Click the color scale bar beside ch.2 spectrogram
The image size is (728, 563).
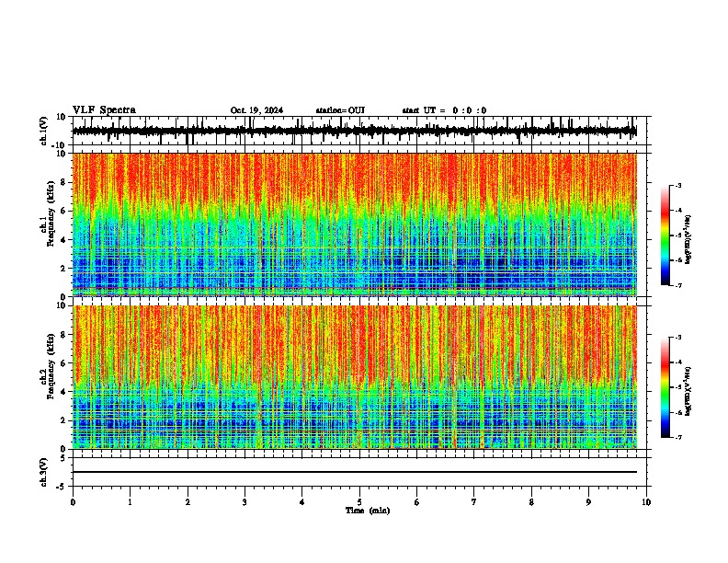click(665, 387)
